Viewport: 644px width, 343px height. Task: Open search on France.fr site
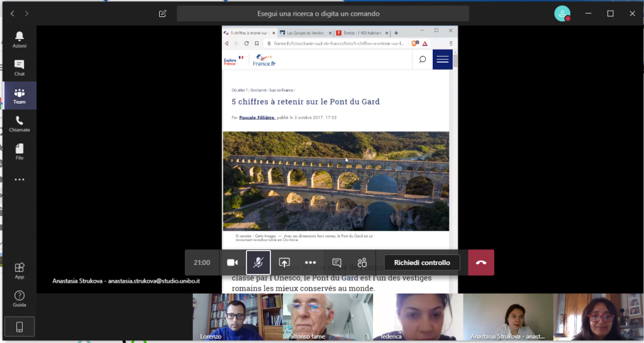(422, 60)
